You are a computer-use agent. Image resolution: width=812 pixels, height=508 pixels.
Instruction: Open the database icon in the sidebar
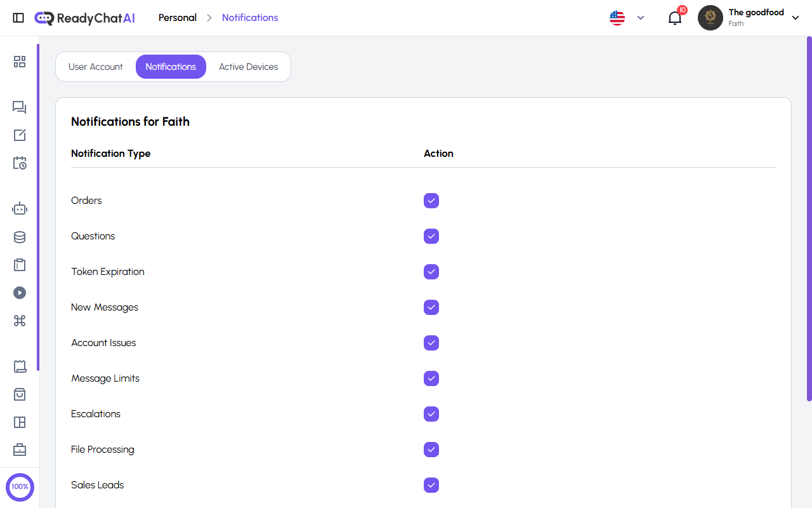pyautogui.click(x=20, y=237)
